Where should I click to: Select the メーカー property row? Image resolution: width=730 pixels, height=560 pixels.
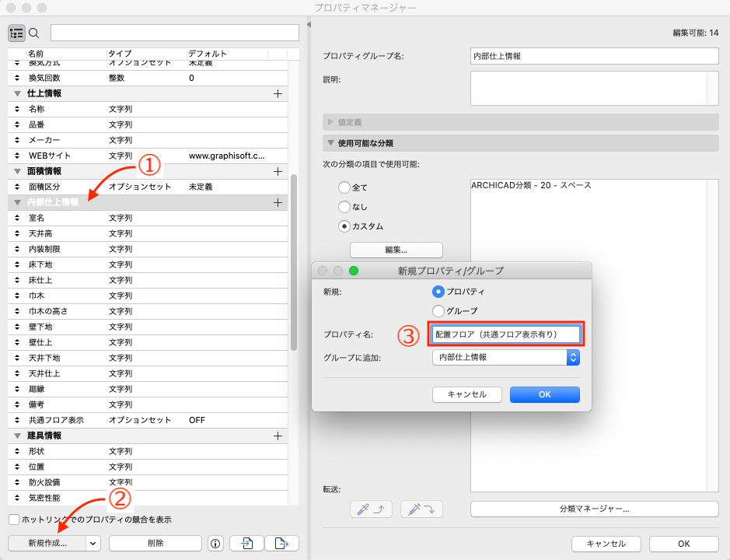(148, 140)
